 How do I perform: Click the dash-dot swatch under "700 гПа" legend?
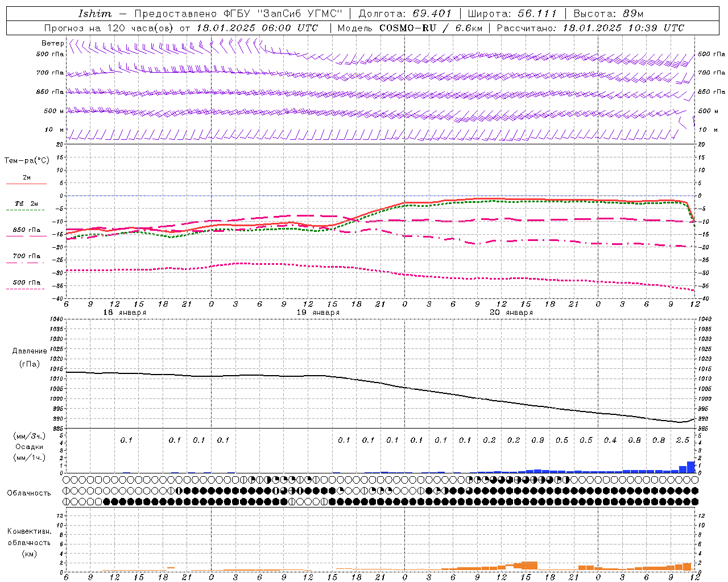click(x=26, y=262)
